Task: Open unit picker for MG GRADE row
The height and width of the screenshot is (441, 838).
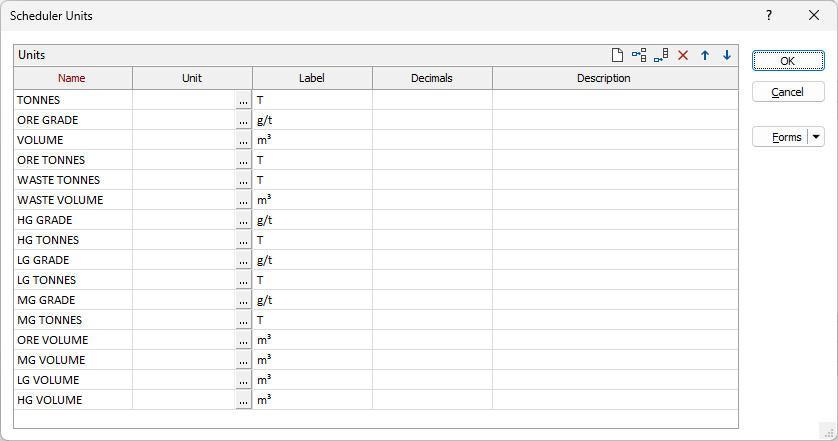Action: point(243,300)
